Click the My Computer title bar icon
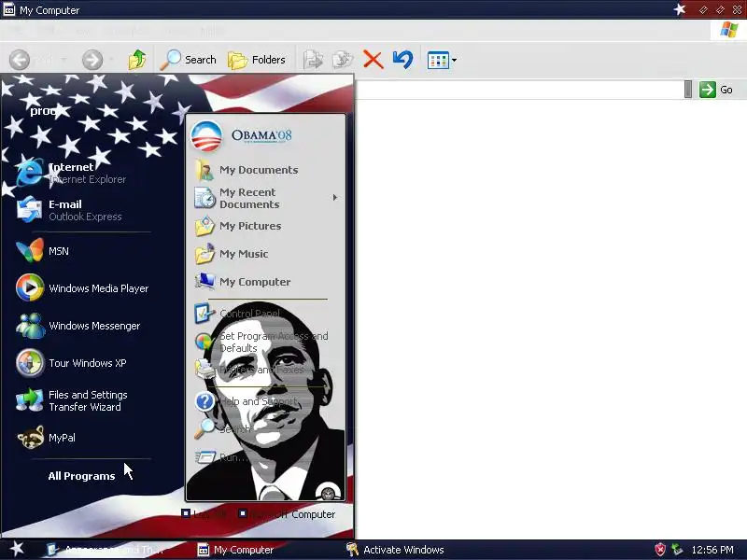Screen dimensions: 747x560 pos(8,9)
